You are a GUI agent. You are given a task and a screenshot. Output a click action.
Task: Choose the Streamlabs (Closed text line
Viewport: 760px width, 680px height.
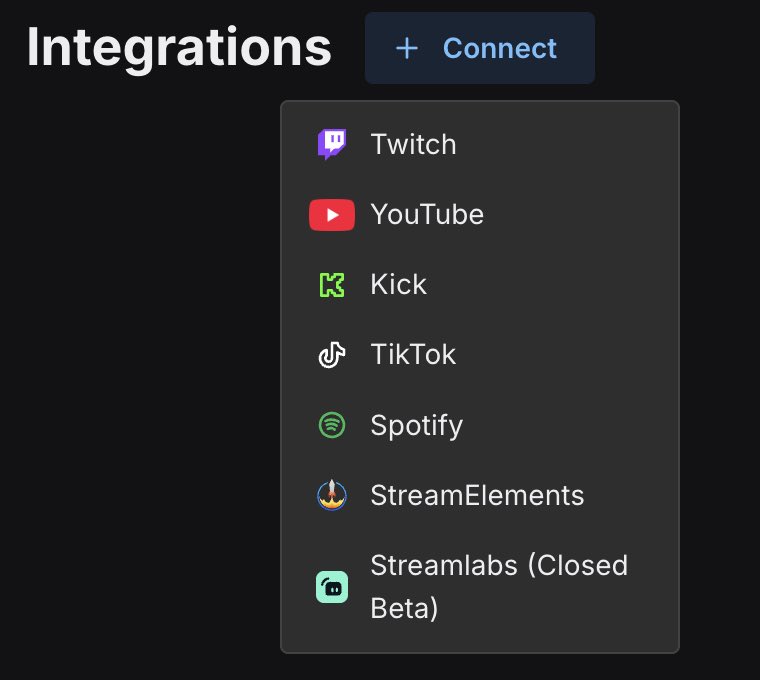[499, 566]
